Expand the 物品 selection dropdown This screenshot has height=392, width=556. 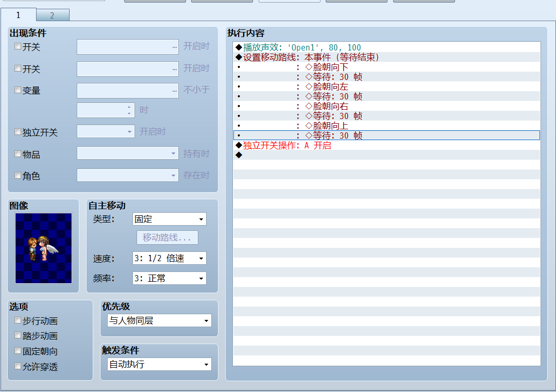128,154
